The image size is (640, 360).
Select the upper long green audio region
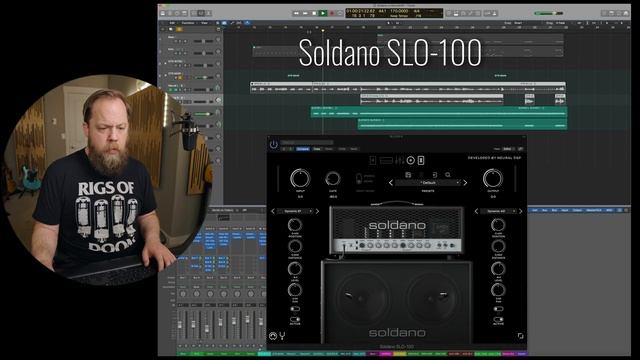[439, 112]
